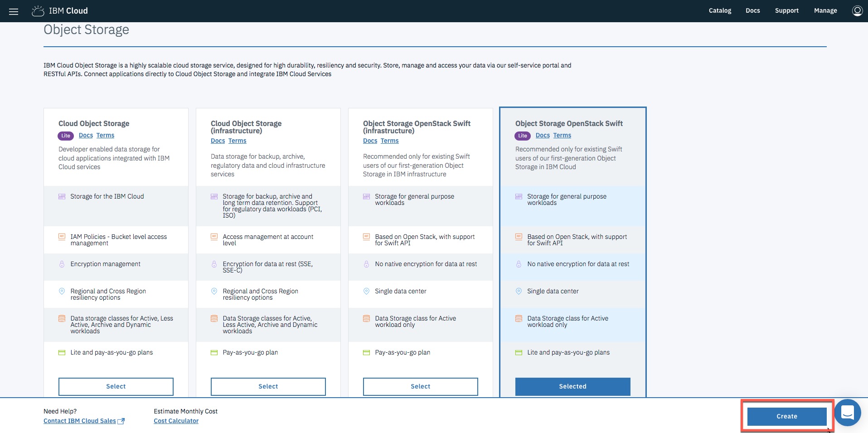The width and height of the screenshot is (868, 433).
Task: Open the Catalog menu item
Action: coord(720,10)
